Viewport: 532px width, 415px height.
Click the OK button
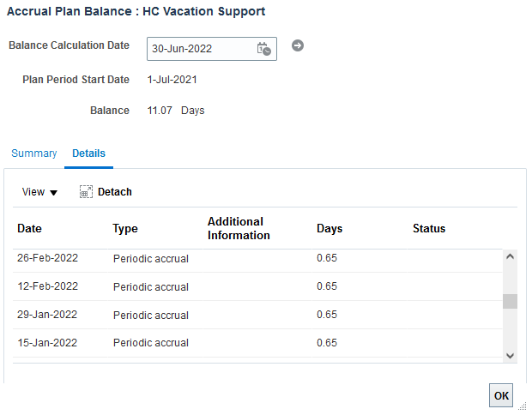[x=501, y=395]
